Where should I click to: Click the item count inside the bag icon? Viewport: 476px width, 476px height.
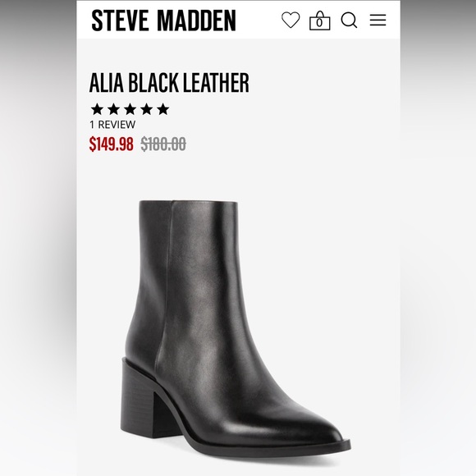click(319, 23)
